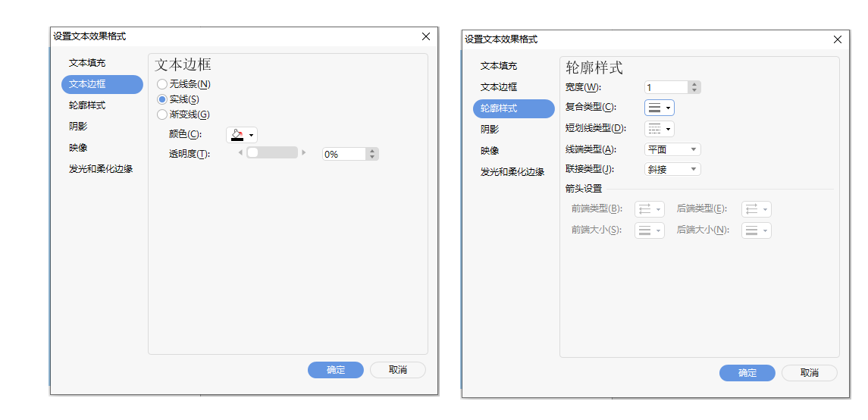Open the 复合类型 line style dropdown
The width and height of the screenshot is (868, 420).
coord(660,108)
